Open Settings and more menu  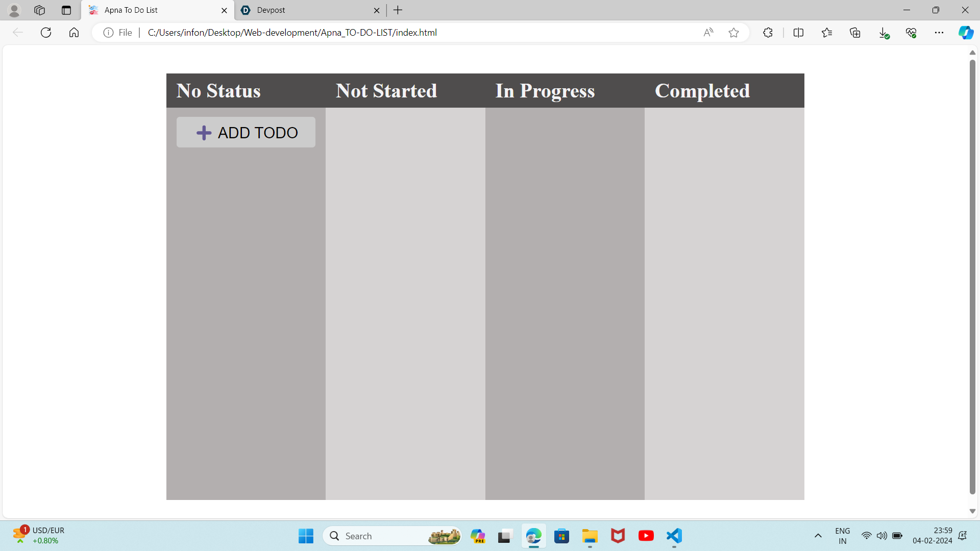(939, 33)
